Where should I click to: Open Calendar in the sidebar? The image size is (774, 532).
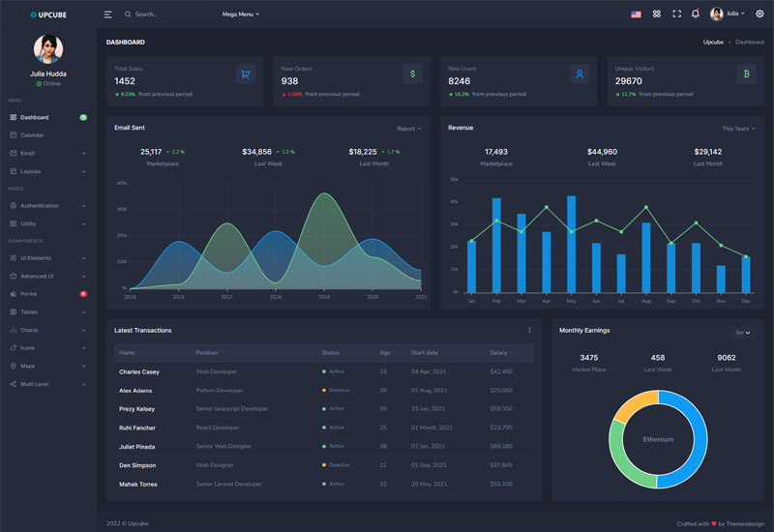[32, 135]
